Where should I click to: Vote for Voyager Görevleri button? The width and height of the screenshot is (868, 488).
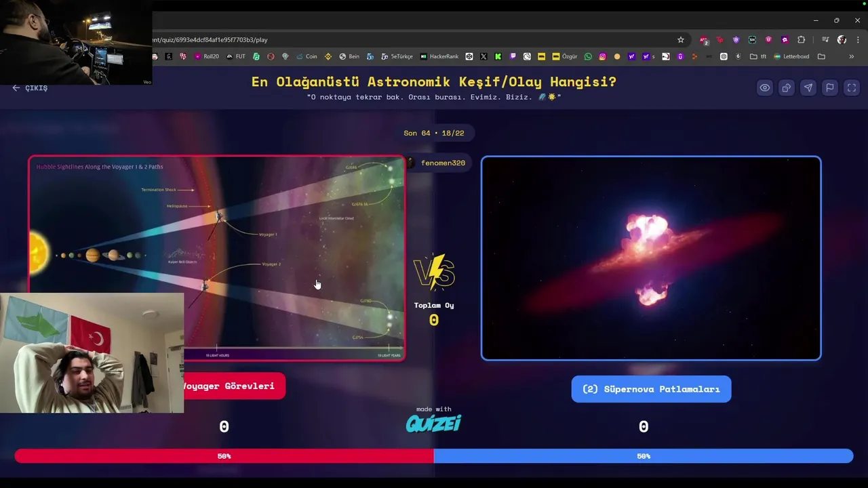point(234,386)
